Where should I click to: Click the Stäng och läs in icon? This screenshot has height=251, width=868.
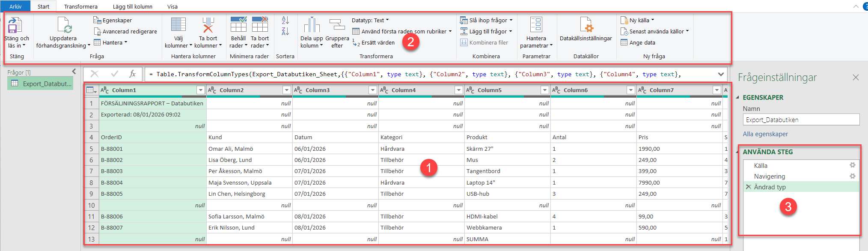[15, 26]
